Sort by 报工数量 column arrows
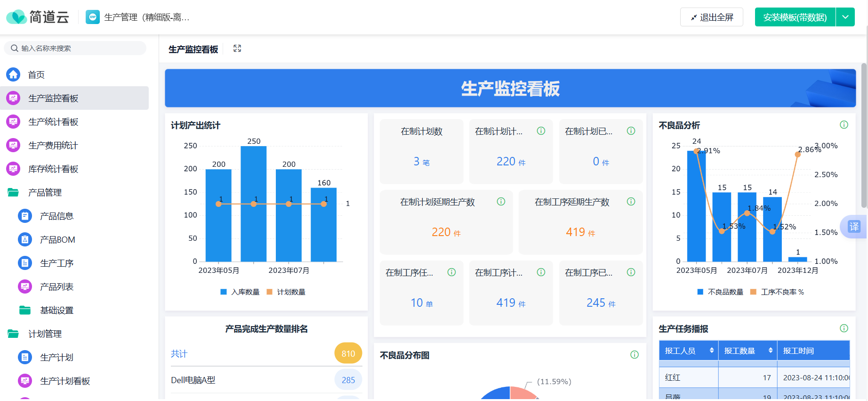 (771, 351)
